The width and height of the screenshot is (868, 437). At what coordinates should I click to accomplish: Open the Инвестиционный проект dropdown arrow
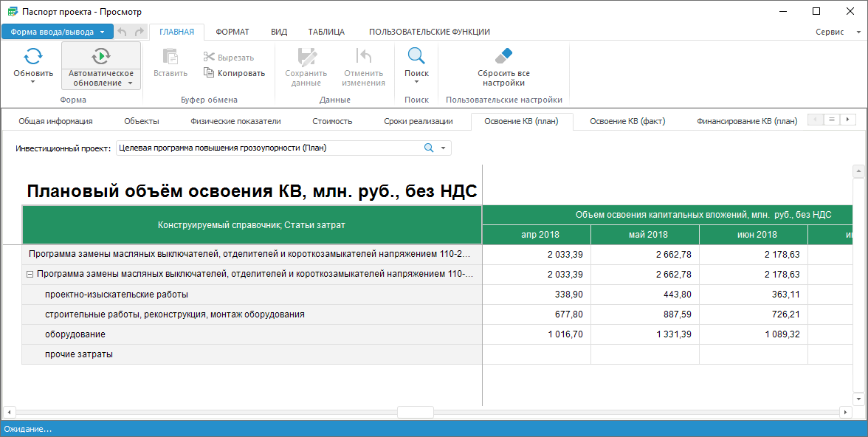pyautogui.click(x=443, y=148)
